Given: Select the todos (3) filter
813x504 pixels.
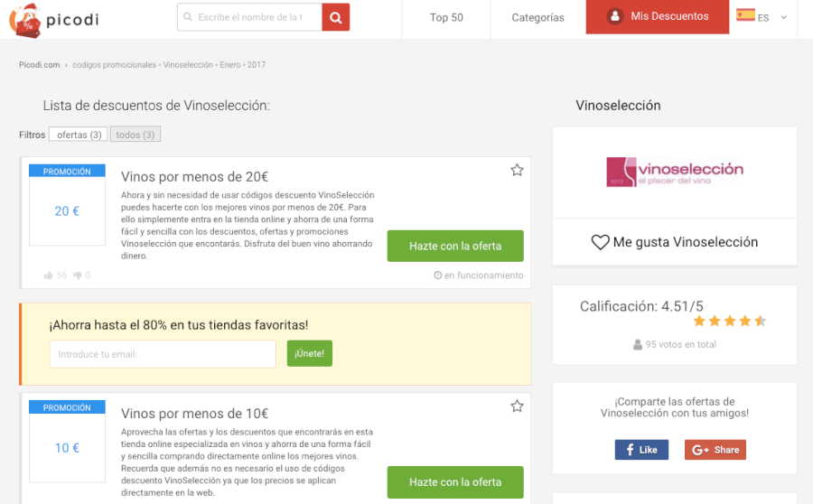Looking at the screenshot, I should [x=135, y=135].
